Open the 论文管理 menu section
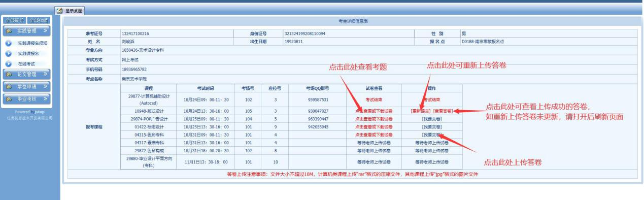The width and height of the screenshot is (644, 200). click(x=27, y=74)
